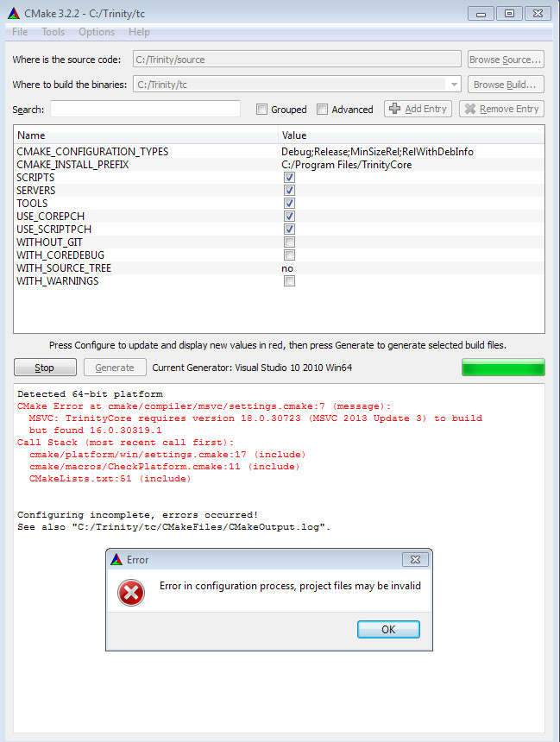Click the red error icon in dialog

(132, 593)
